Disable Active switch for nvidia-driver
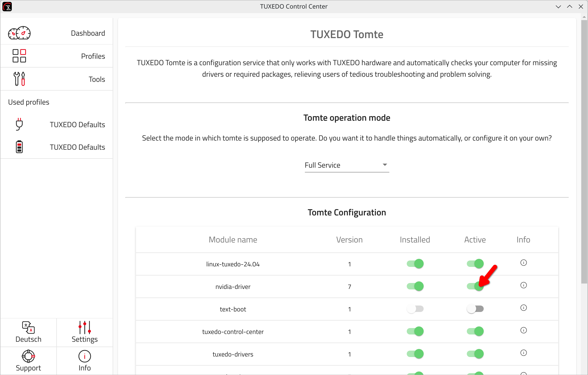Viewport: 588px width, 375px height. pos(475,286)
